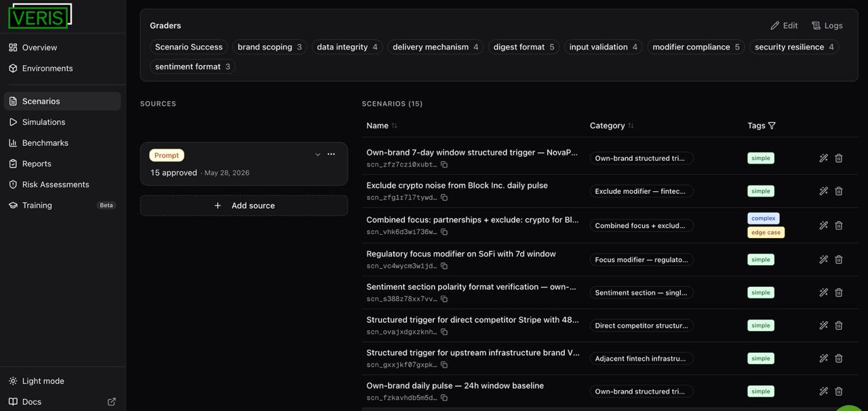
Task: Click magic wand for Own-brand 7-day window scenario
Action: [x=823, y=158]
